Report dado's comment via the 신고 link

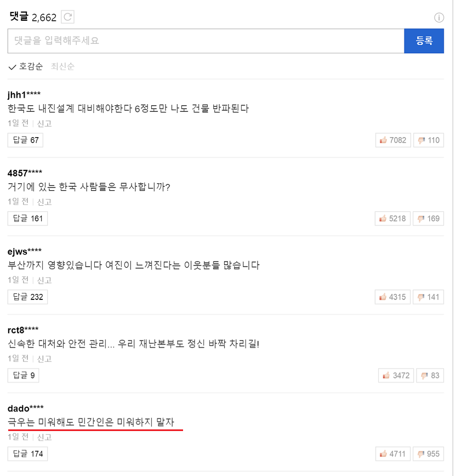[x=44, y=437]
